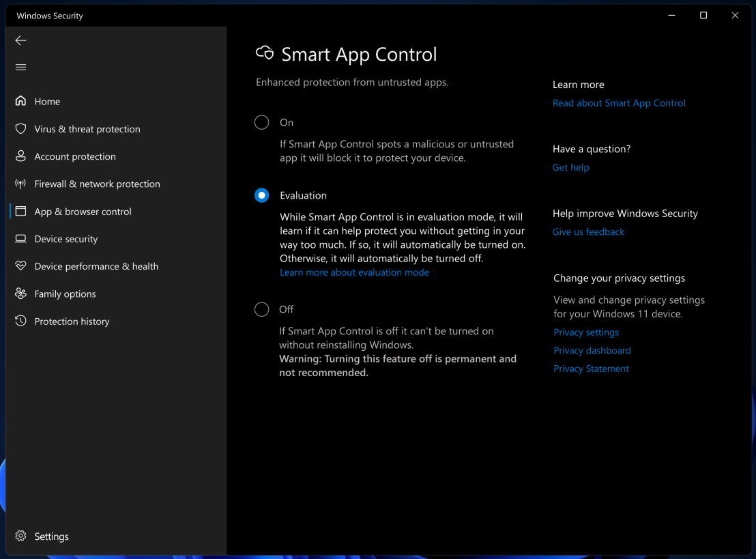Click the Smart App Control cloud-shield icon

(x=265, y=53)
